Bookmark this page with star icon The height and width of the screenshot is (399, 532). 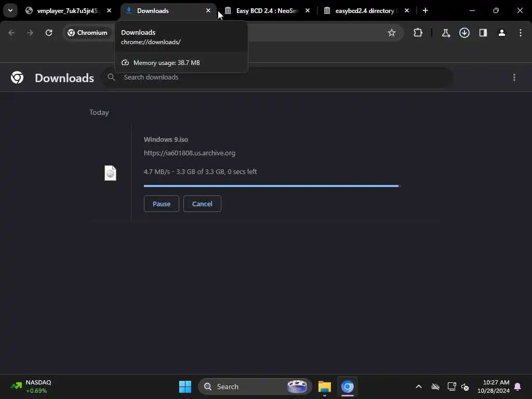(392, 33)
